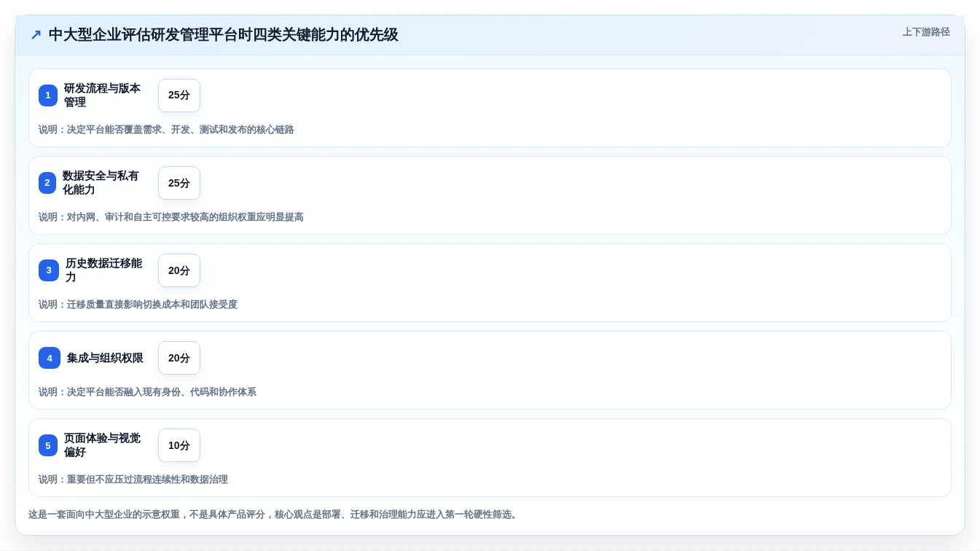Click the footer note starting with 这是一套面向中大型企业
The width and height of the screenshot is (980, 551).
click(274, 515)
